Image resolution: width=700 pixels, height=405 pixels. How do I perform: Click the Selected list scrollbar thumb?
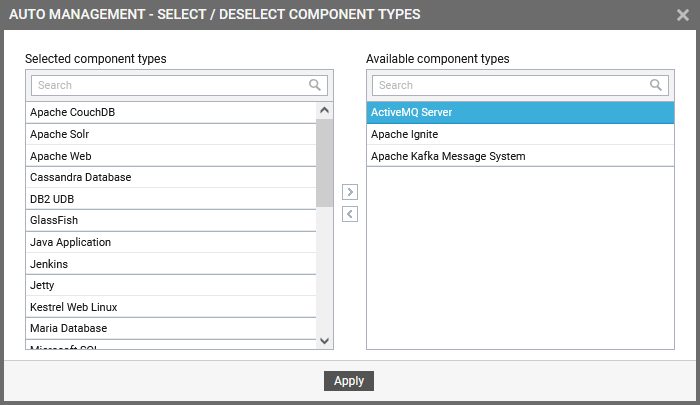pos(325,163)
